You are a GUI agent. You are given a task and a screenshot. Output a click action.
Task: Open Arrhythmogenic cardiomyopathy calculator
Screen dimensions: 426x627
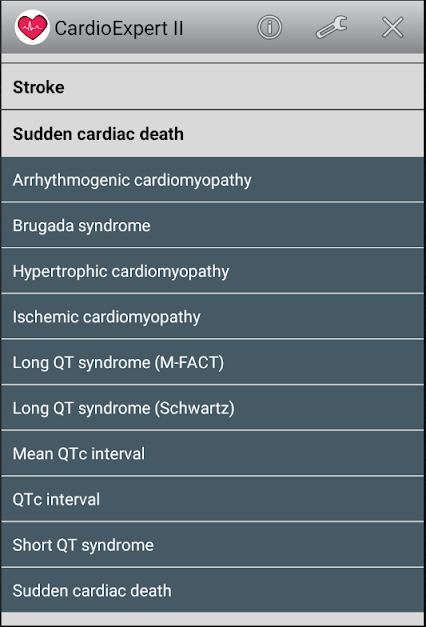pyautogui.click(x=212, y=180)
